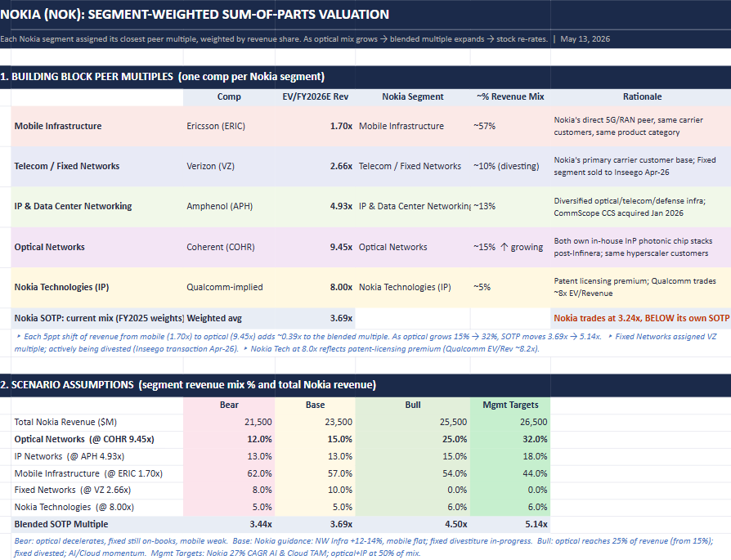Click the footnote starting 'Bear: optical decelerates'

[x=364, y=547]
